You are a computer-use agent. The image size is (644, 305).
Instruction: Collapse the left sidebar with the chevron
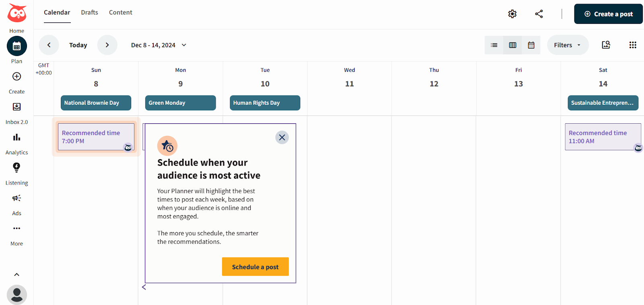[x=16, y=274]
